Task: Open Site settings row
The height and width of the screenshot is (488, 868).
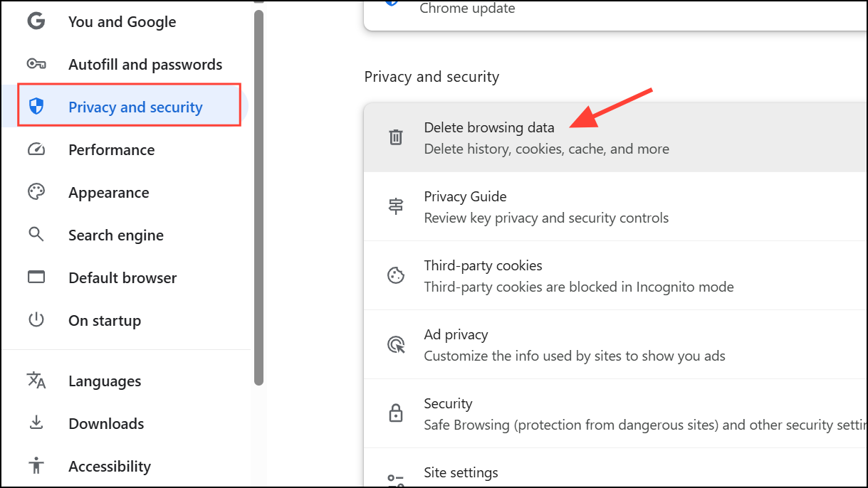Action: click(x=461, y=473)
